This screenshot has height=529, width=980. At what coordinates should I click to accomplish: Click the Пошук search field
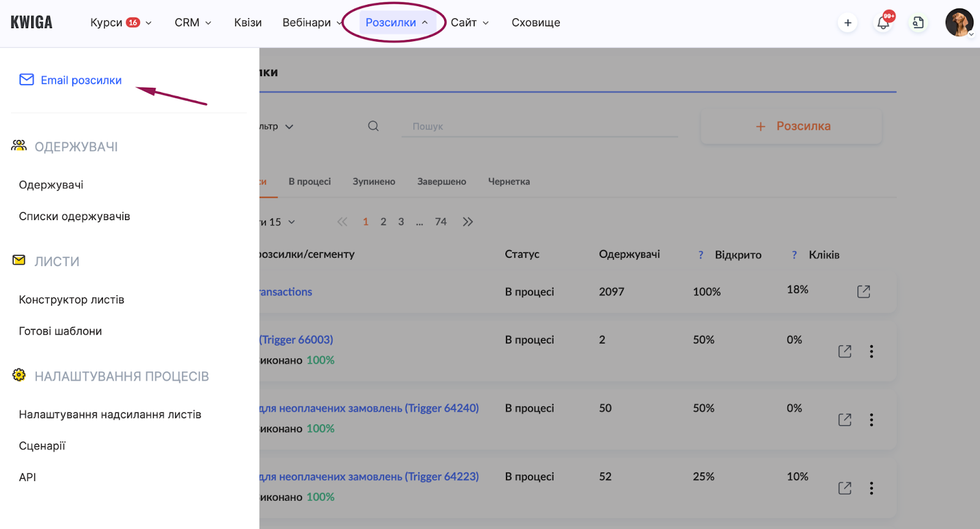539,126
